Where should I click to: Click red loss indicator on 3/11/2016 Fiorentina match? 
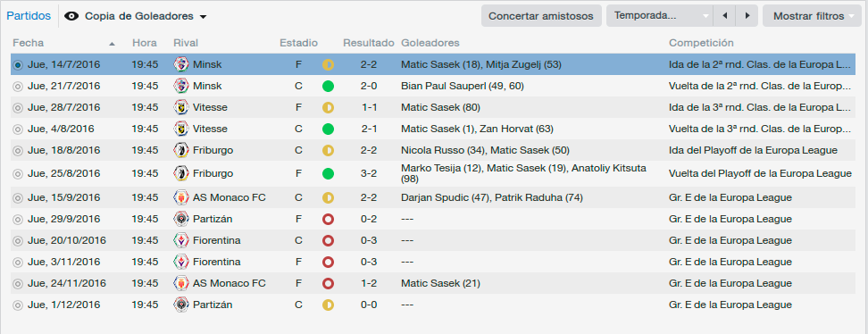pyautogui.click(x=329, y=262)
